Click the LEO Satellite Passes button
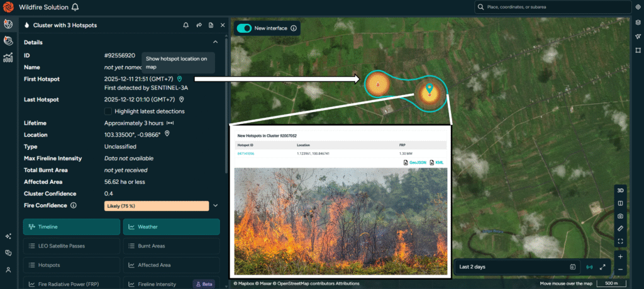The image size is (644, 289). (x=71, y=246)
